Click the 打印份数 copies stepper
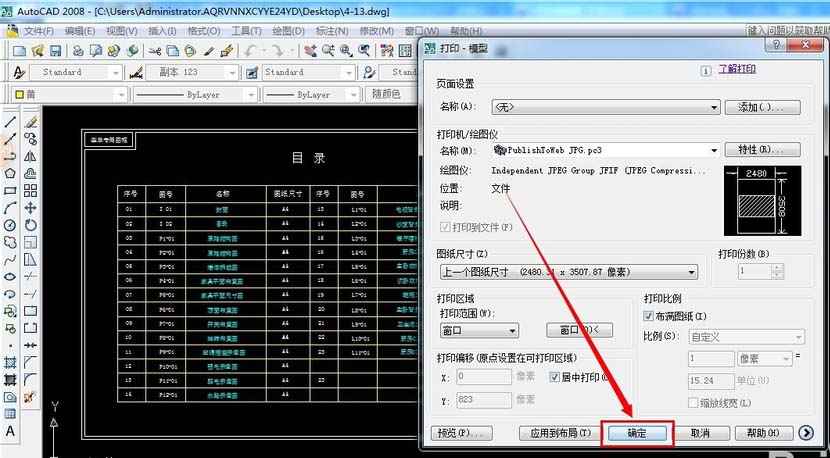This screenshot has width=830, height=458. [777, 271]
